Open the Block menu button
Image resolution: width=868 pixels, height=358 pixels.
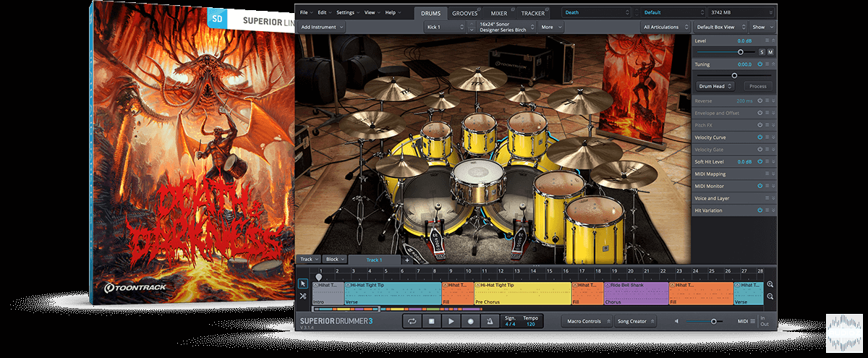click(x=334, y=259)
